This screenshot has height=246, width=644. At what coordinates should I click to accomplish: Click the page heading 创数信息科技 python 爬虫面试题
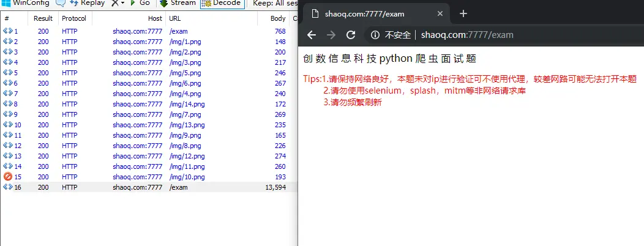point(389,59)
